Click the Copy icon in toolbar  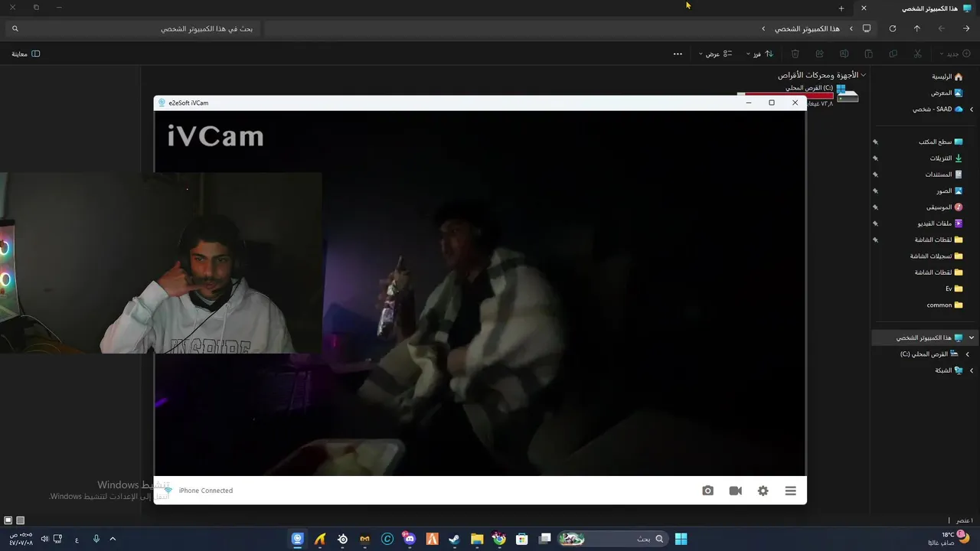893,54
